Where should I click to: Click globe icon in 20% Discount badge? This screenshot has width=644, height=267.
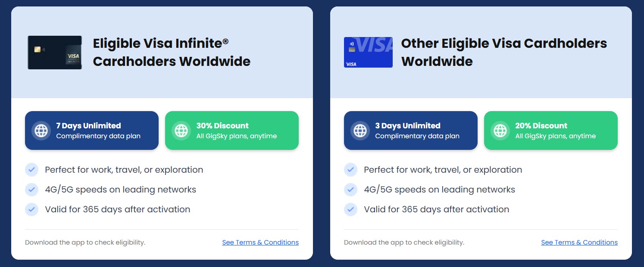tap(500, 130)
